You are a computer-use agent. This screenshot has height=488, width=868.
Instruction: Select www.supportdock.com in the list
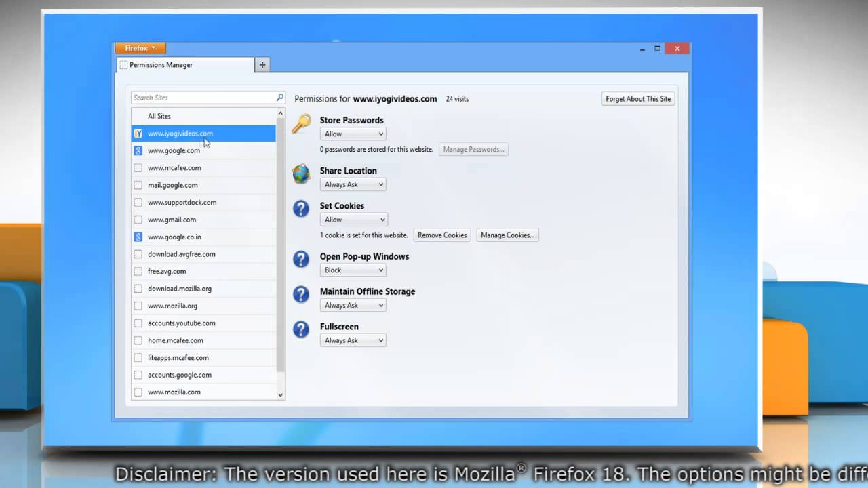click(x=203, y=202)
